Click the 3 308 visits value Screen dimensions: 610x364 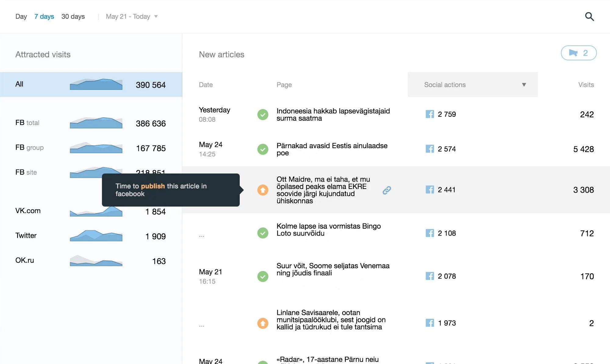pyautogui.click(x=583, y=190)
